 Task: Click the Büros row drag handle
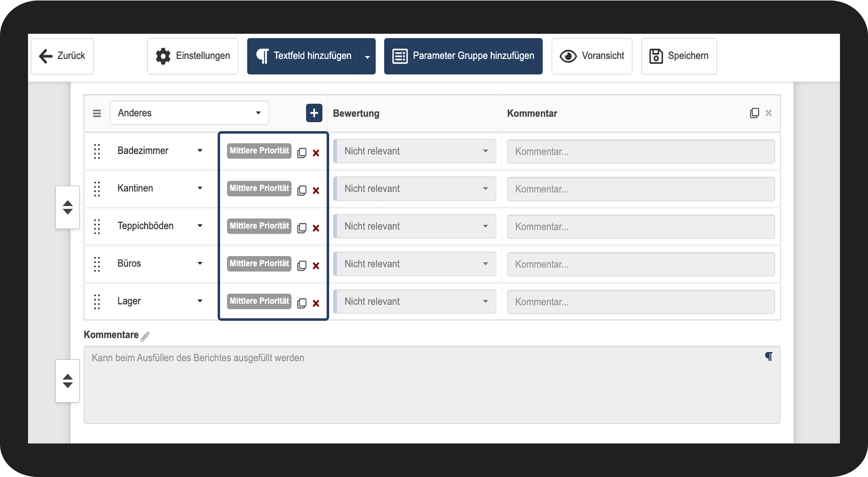pos(97,264)
